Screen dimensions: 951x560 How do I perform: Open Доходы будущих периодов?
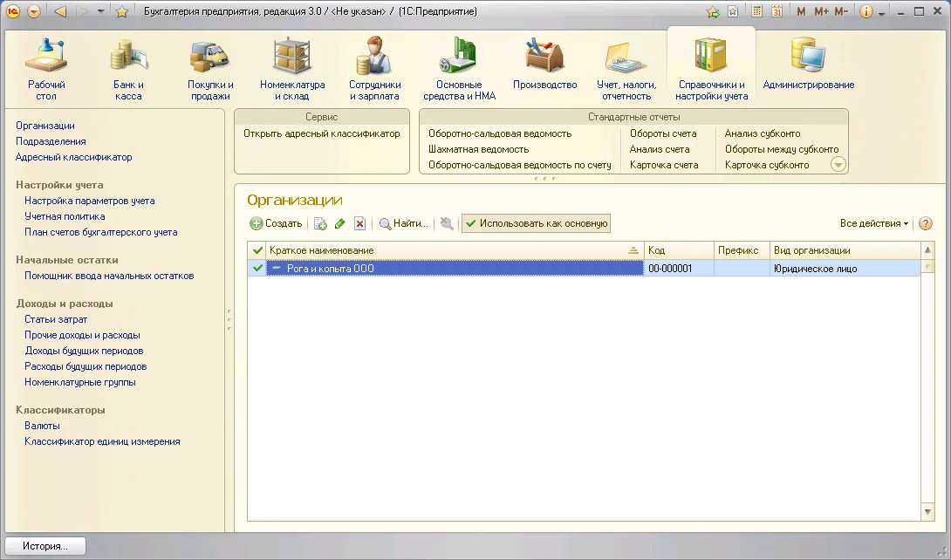coord(85,351)
